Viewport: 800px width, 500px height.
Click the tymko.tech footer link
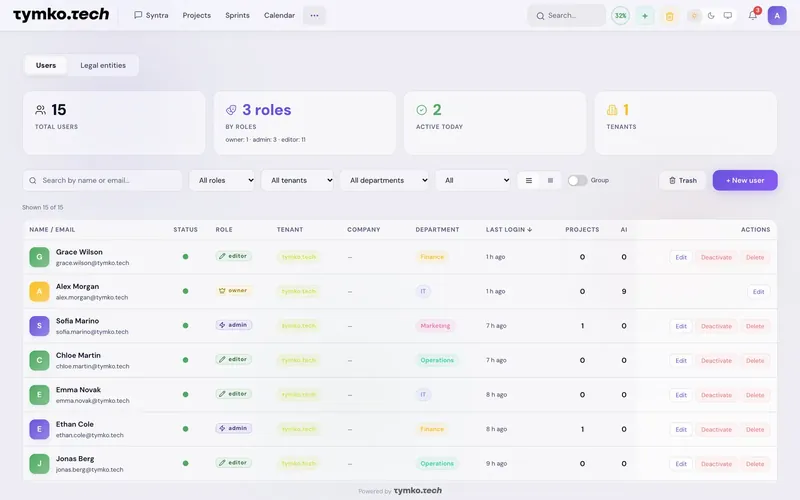417,490
